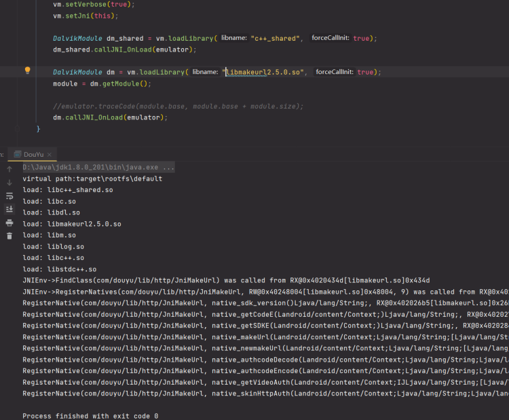The height and width of the screenshot is (420, 509).
Task: Toggle scroll to end of console
Action: 10,209
